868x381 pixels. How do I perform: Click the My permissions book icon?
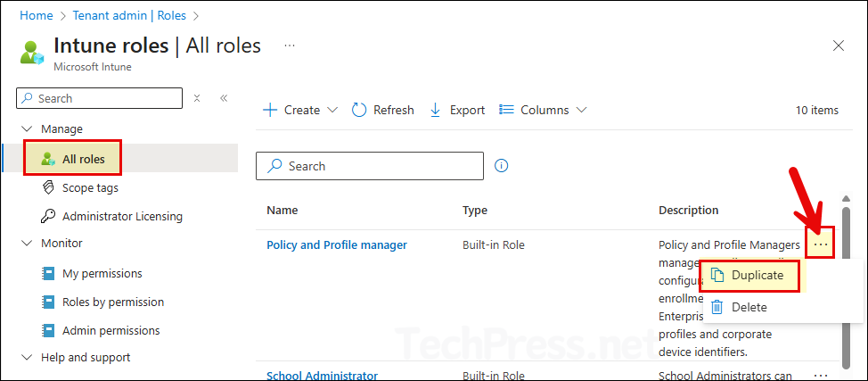48,273
